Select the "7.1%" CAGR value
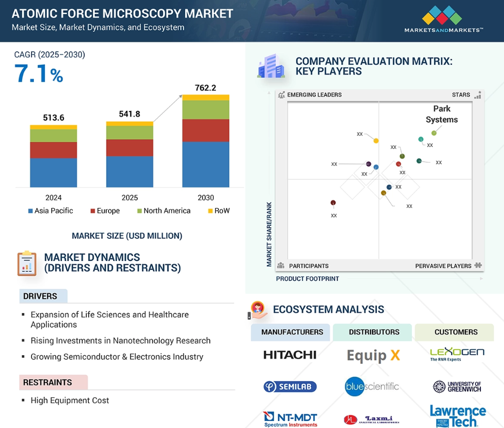 pos(39,74)
